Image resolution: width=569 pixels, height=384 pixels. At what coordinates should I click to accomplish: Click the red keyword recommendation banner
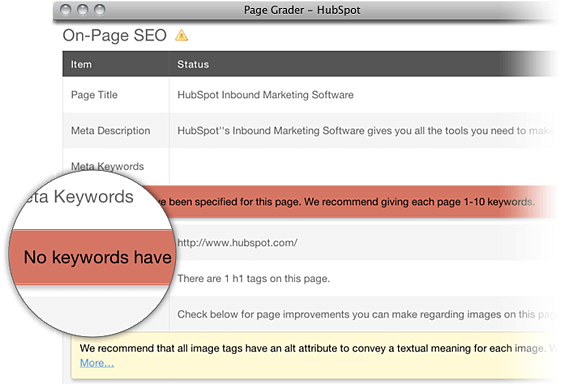(x=348, y=202)
